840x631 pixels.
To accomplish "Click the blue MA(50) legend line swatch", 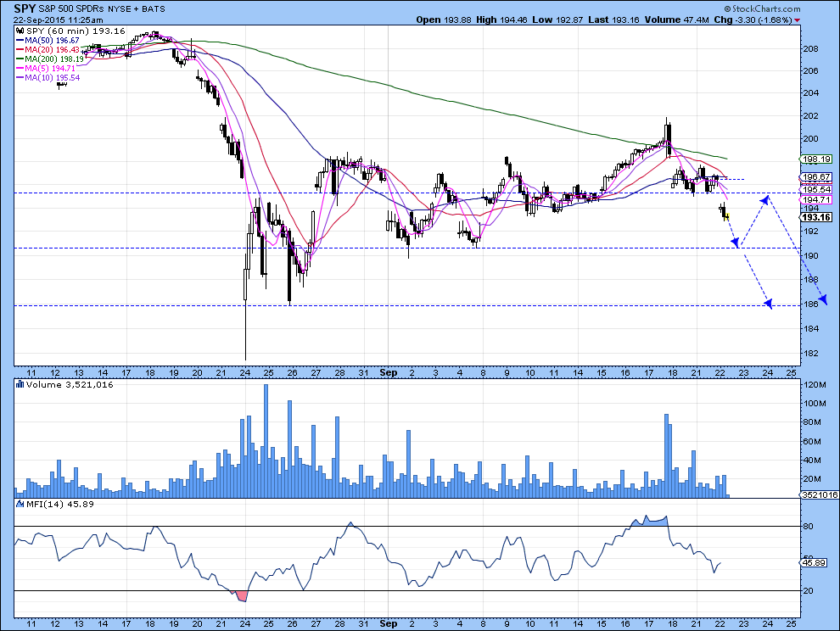I will (x=20, y=40).
